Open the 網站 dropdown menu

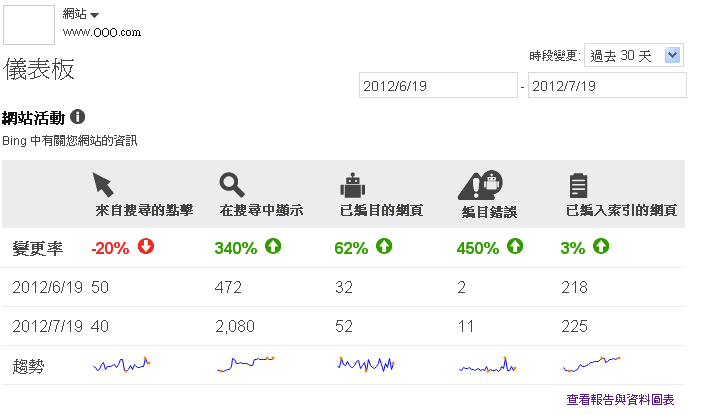(80, 14)
